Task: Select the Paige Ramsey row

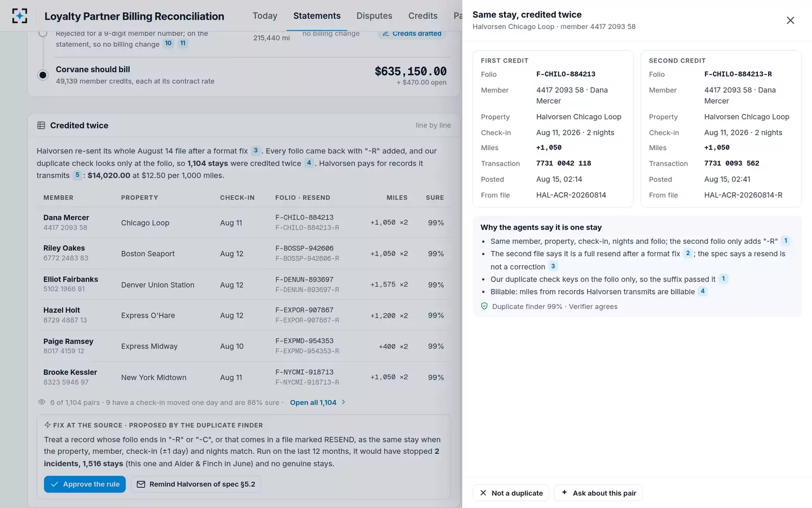Action: [x=244, y=346]
